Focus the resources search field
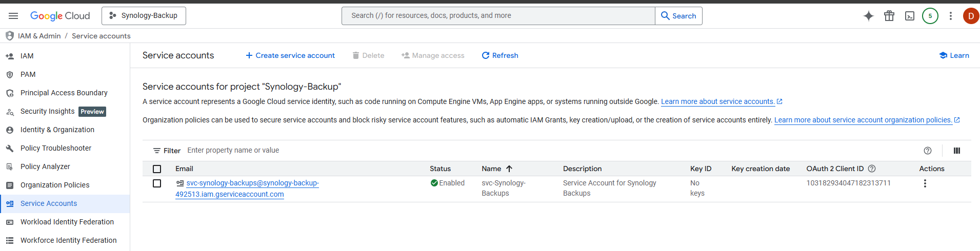The height and width of the screenshot is (251, 980). (x=498, y=16)
